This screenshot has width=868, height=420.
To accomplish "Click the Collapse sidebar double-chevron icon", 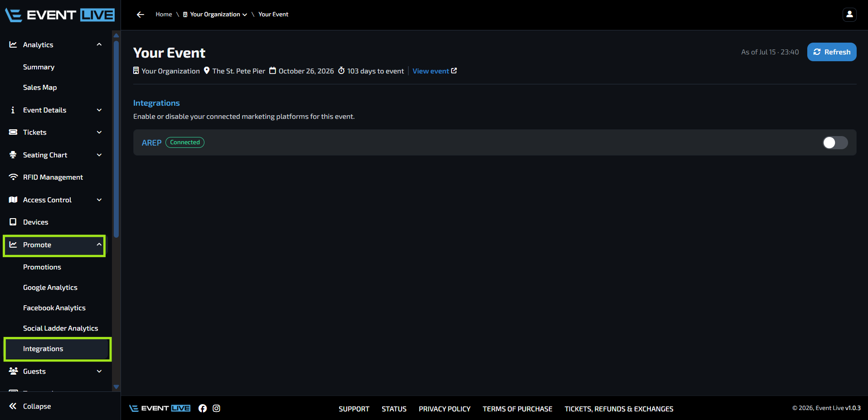I will 13,406.
